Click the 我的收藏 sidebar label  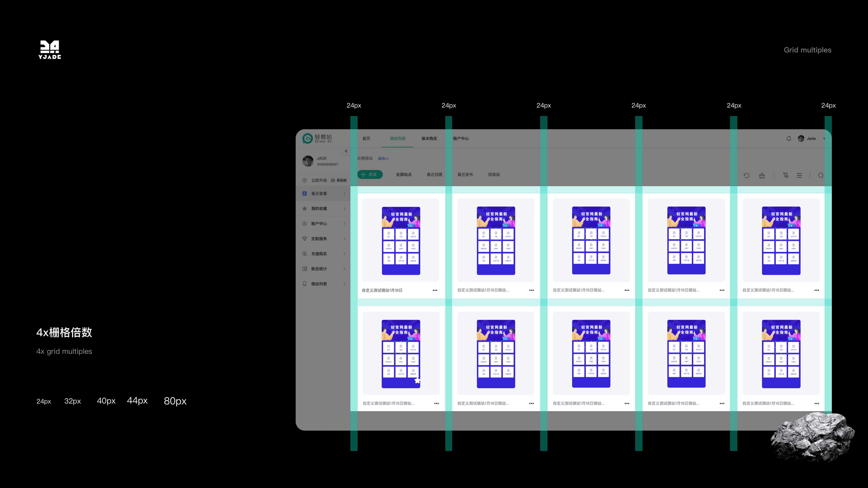[x=319, y=209]
